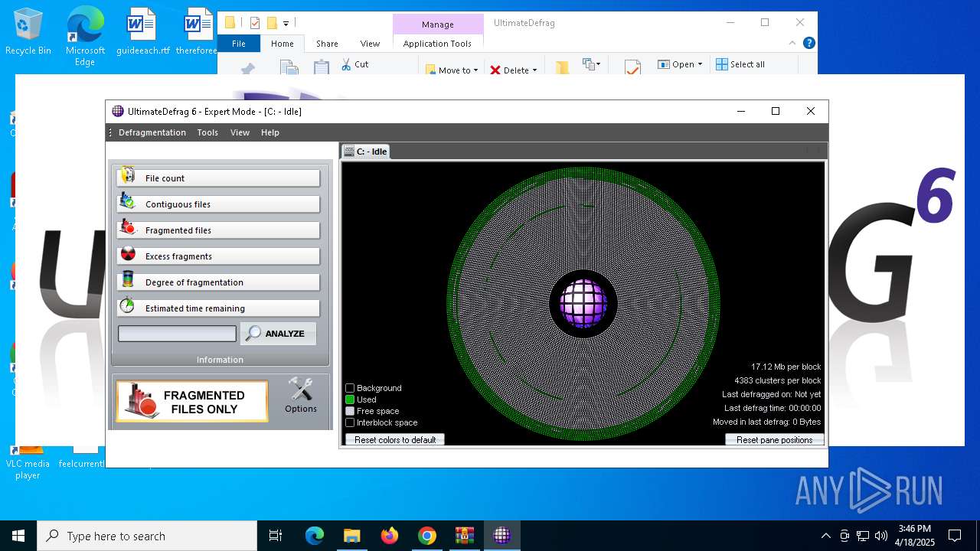Click the Degree of fragmentation button

pyautogui.click(x=218, y=282)
